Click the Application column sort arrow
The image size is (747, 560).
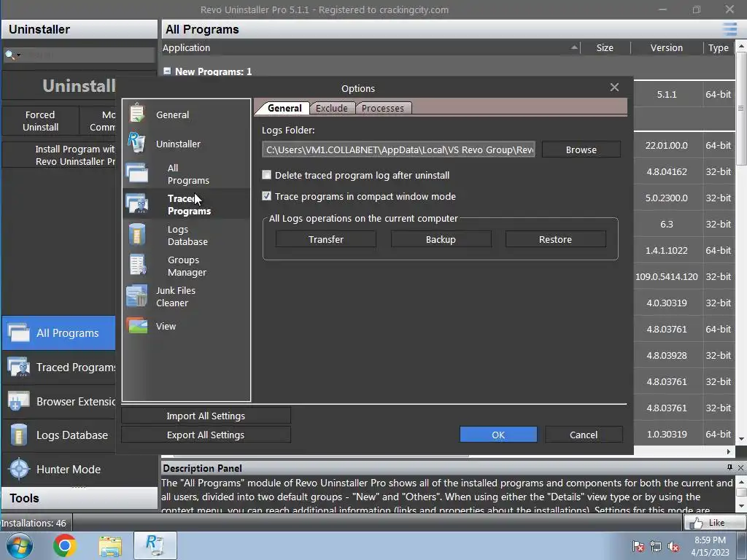click(574, 47)
